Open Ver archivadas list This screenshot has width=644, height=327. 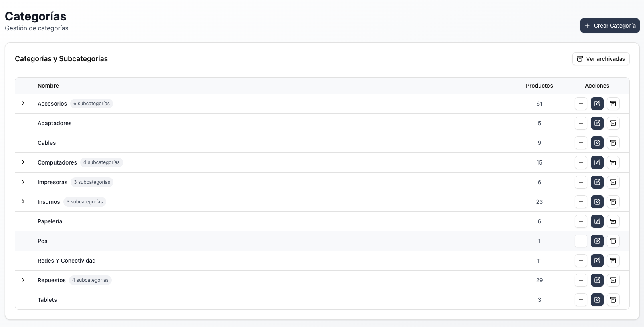601,59
